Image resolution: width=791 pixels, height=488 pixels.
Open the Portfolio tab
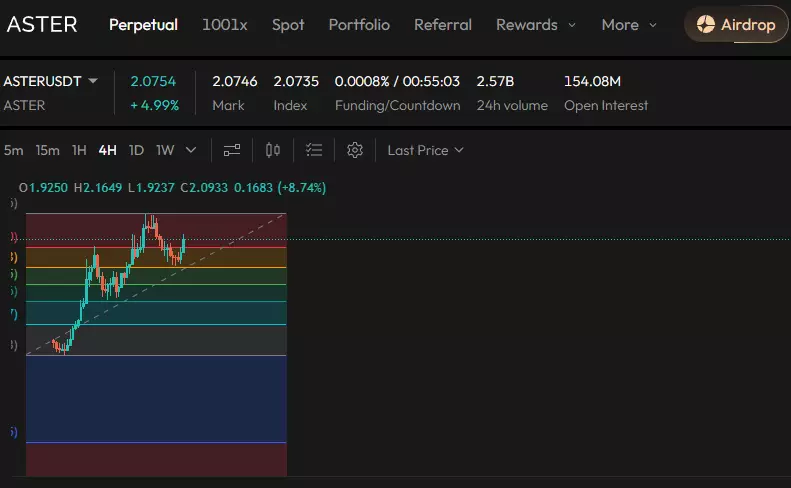click(359, 25)
